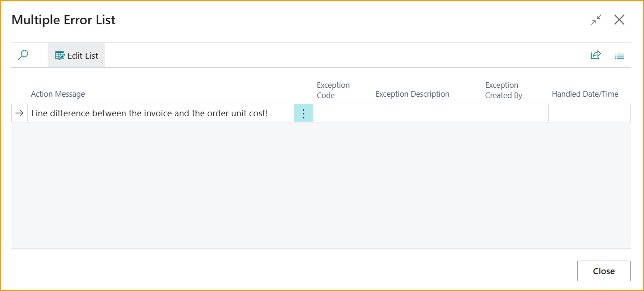
Task: Click the empty Exception Description cell
Action: click(427, 114)
